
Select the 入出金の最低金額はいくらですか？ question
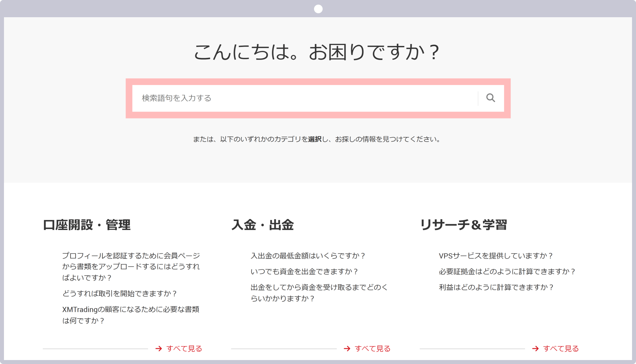tap(308, 255)
